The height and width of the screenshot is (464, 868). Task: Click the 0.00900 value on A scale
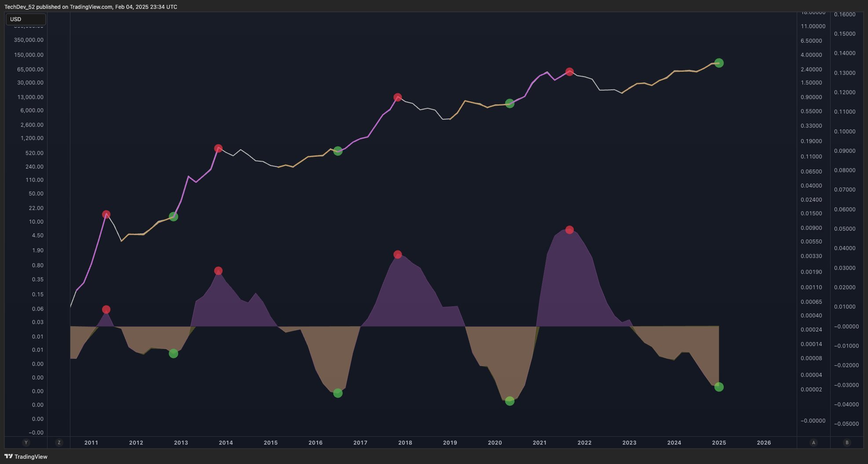811,228
